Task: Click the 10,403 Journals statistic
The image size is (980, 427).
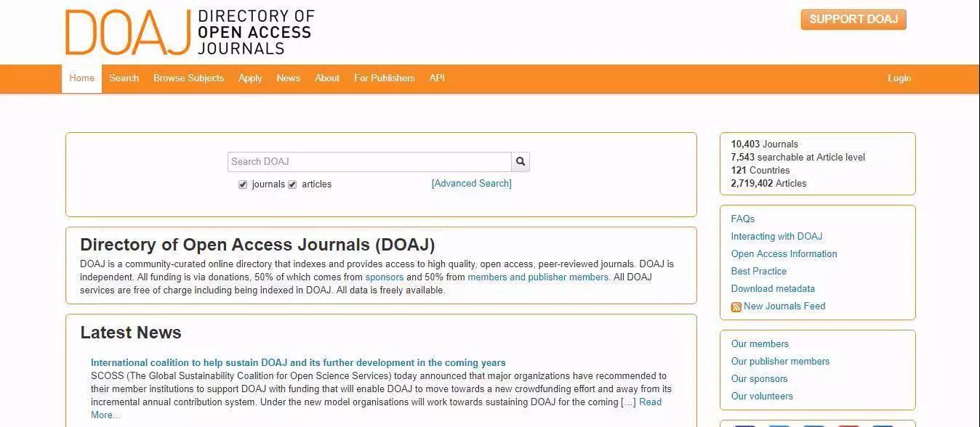Action: [x=764, y=144]
